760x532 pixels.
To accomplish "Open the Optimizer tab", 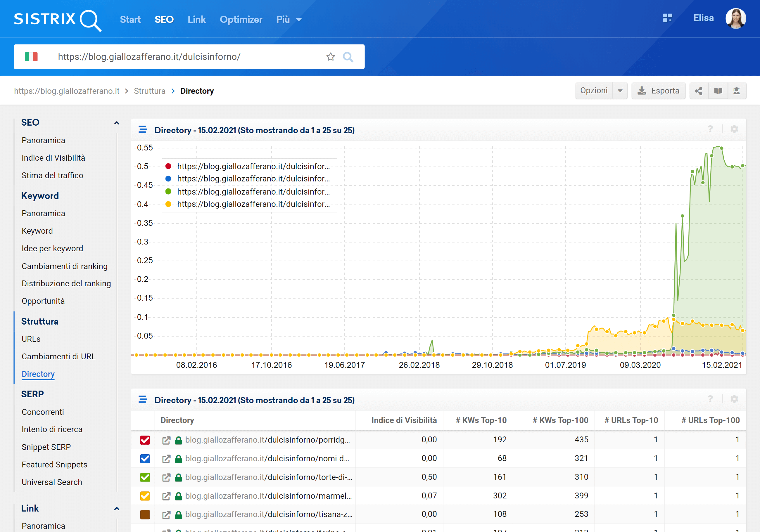I will click(241, 20).
